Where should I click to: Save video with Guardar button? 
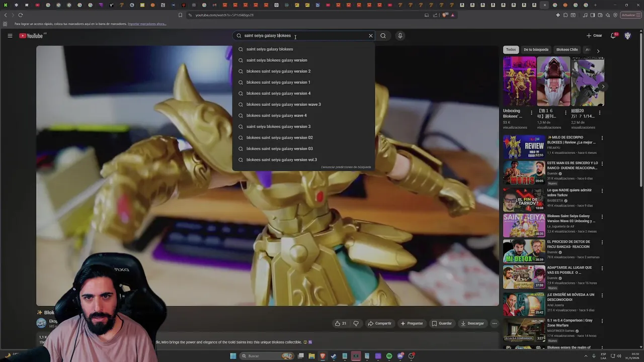pyautogui.click(x=442, y=323)
